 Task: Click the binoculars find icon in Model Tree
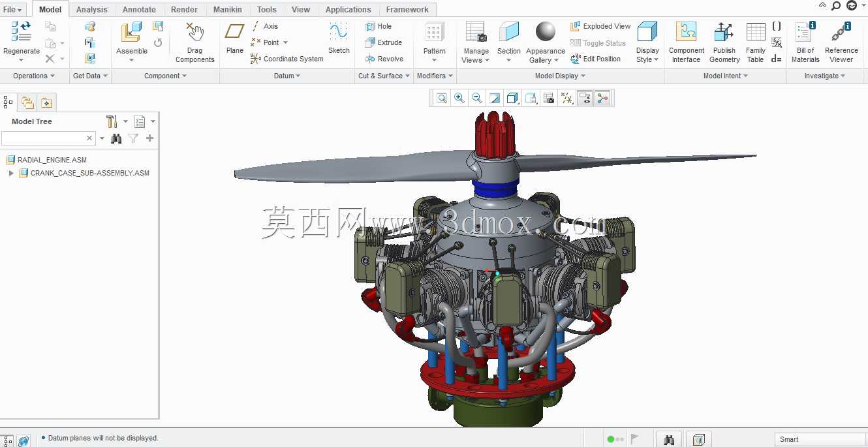(116, 138)
